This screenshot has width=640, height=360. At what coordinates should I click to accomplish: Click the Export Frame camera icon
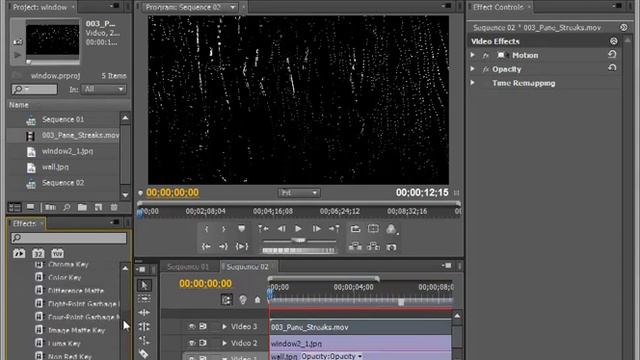pos(391,247)
